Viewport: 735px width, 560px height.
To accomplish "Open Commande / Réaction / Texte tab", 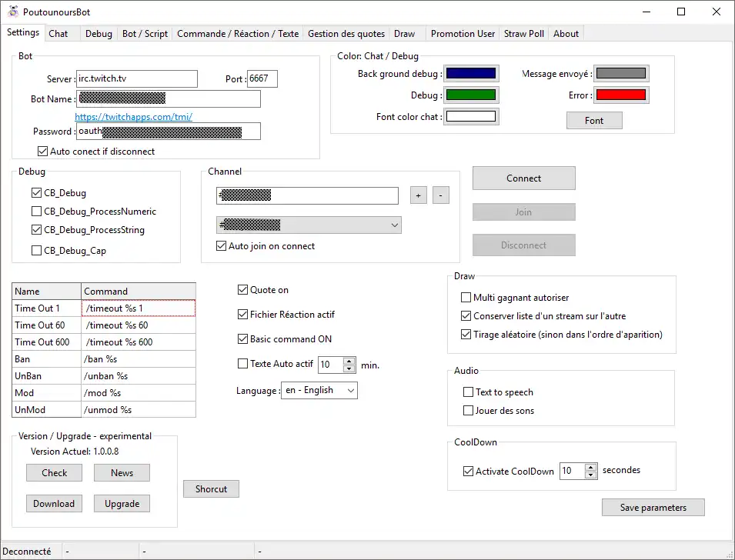I will click(238, 34).
